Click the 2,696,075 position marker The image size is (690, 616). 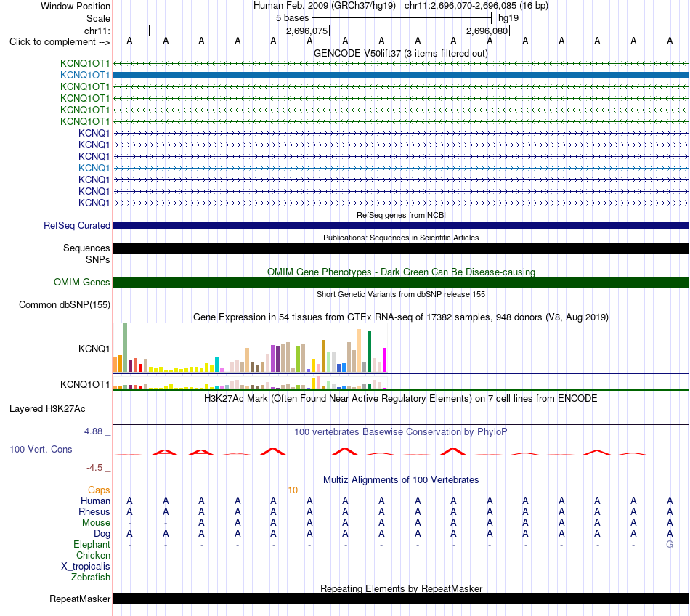(307, 31)
